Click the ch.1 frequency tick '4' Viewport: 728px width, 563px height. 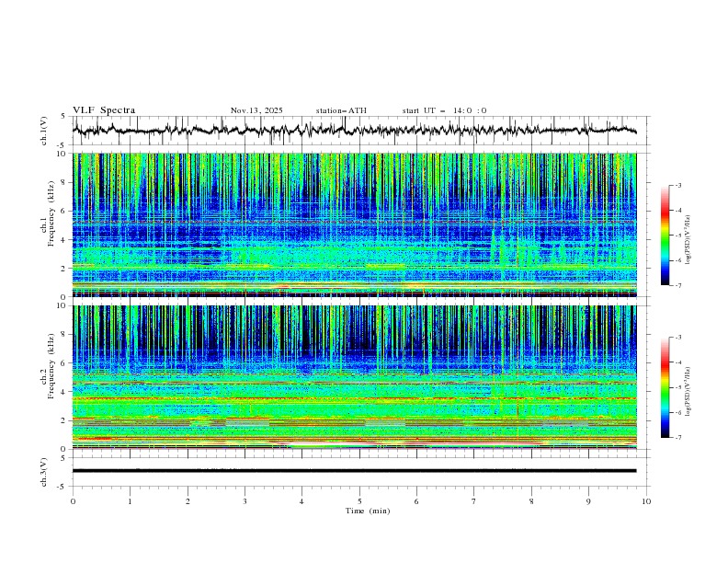pyautogui.click(x=65, y=240)
